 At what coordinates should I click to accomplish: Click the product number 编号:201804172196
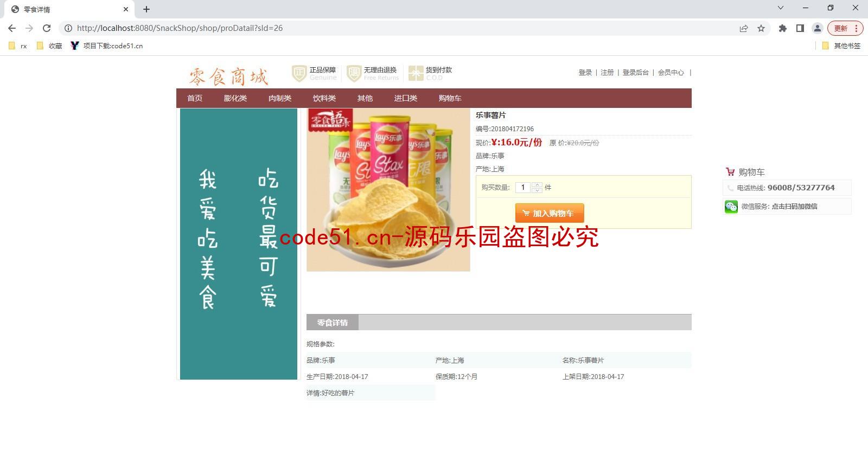click(x=505, y=129)
